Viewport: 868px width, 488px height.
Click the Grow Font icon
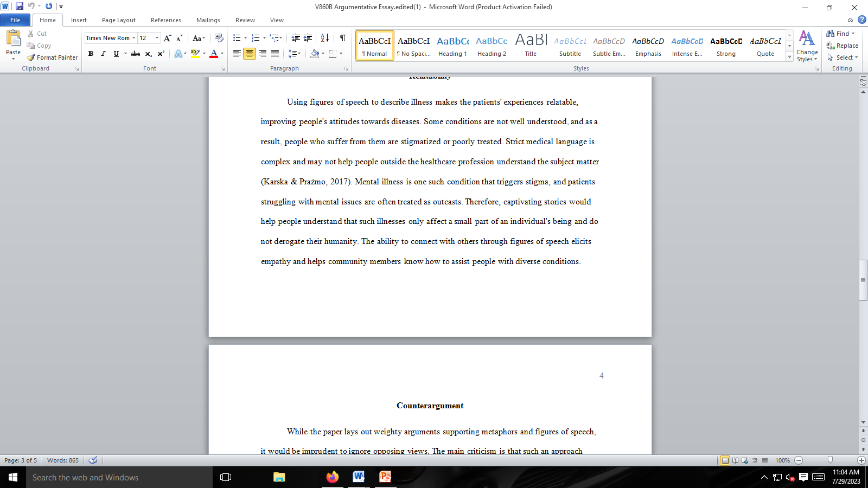coord(168,38)
